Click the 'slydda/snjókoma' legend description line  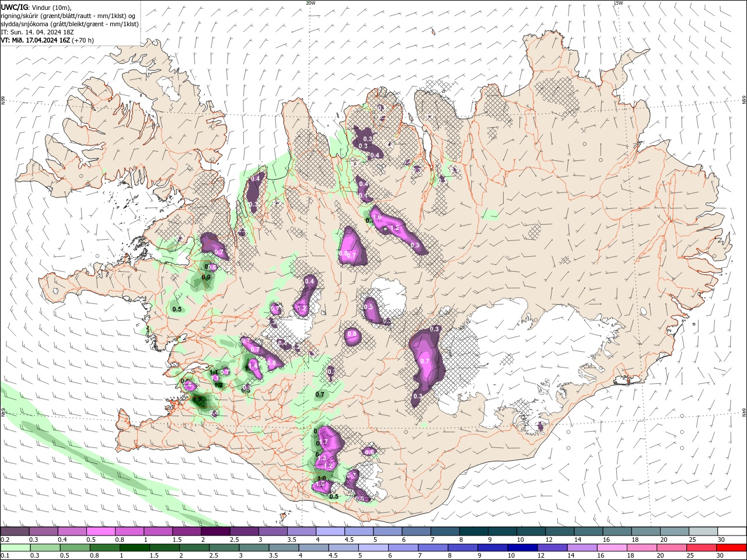tap(69, 23)
